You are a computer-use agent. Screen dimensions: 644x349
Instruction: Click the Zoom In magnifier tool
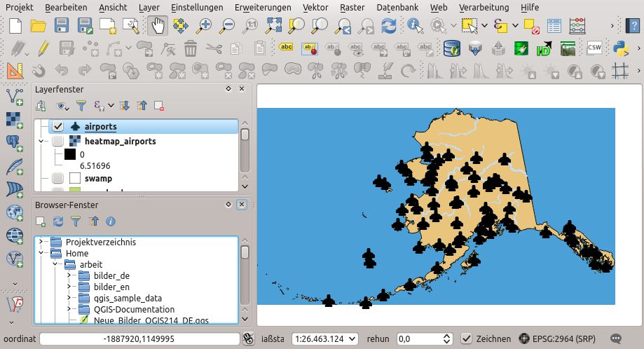[x=205, y=26]
